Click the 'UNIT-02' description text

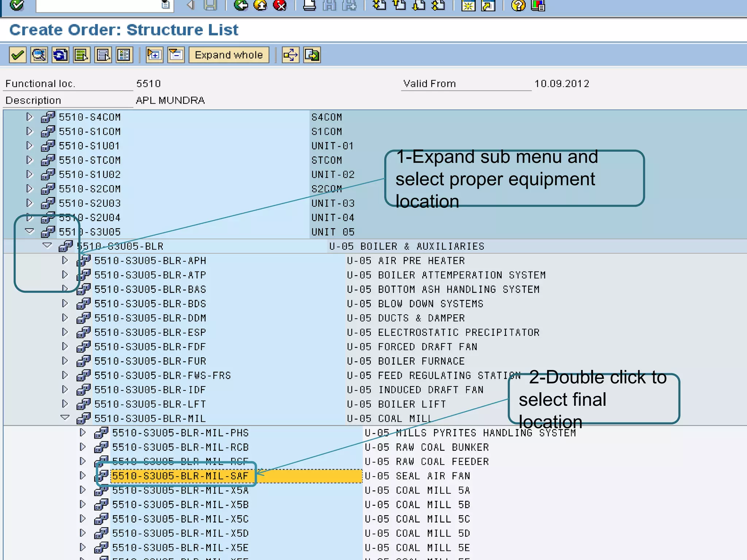[333, 175]
